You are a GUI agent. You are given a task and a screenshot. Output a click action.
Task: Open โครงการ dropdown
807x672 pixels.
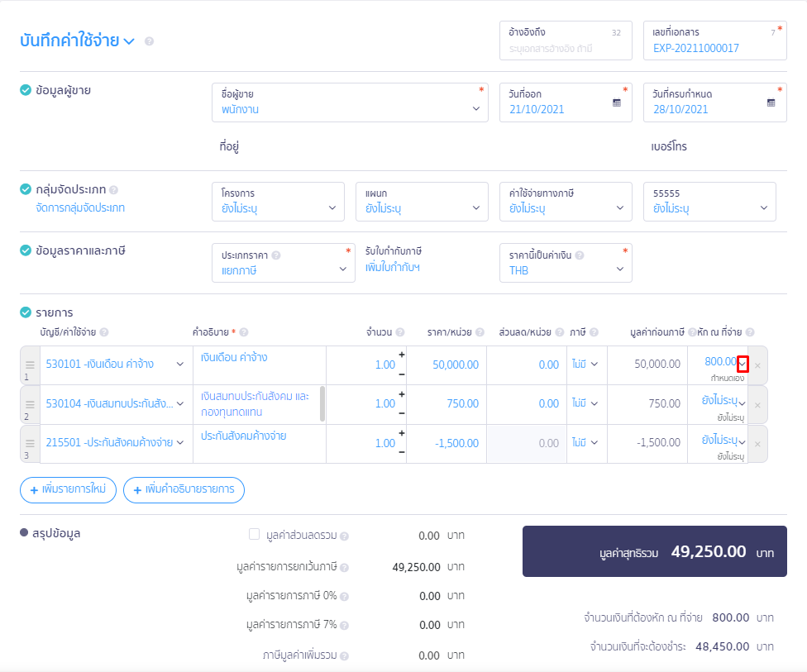point(278,202)
